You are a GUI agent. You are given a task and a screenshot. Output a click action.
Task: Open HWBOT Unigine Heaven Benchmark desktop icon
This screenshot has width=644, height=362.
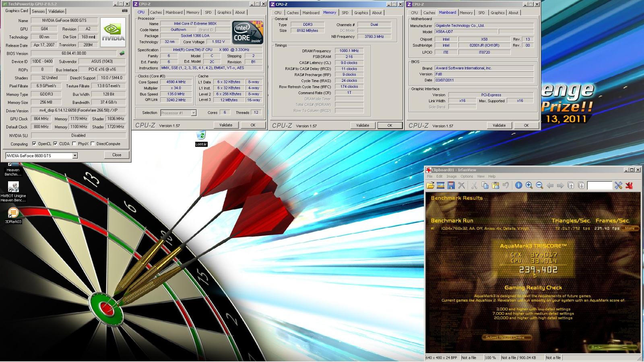pyautogui.click(x=13, y=192)
